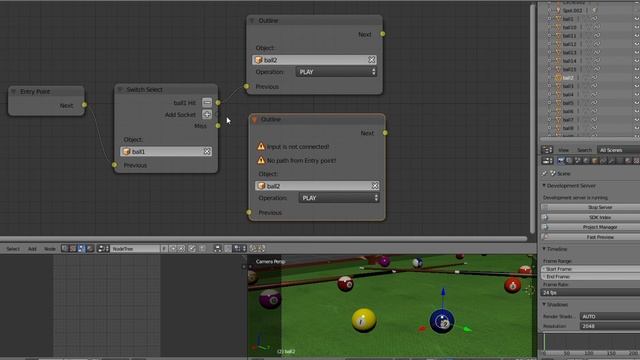Image resolution: width=640 pixels, height=360 pixels.
Task: Click Previous input socket of bottom Outline node
Action: pyautogui.click(x=249, y=212)
